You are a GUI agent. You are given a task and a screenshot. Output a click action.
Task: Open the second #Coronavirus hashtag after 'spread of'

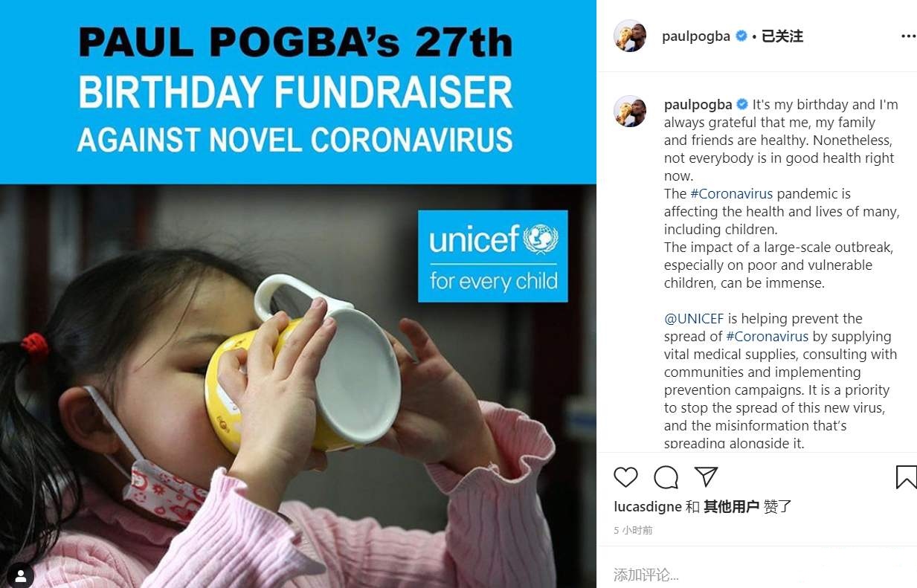pos(768,337)
